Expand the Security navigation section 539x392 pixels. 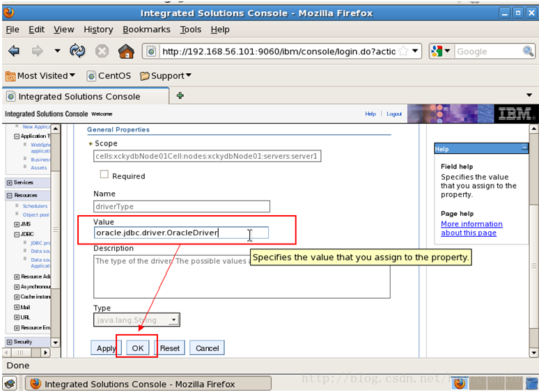coord(9,342)
